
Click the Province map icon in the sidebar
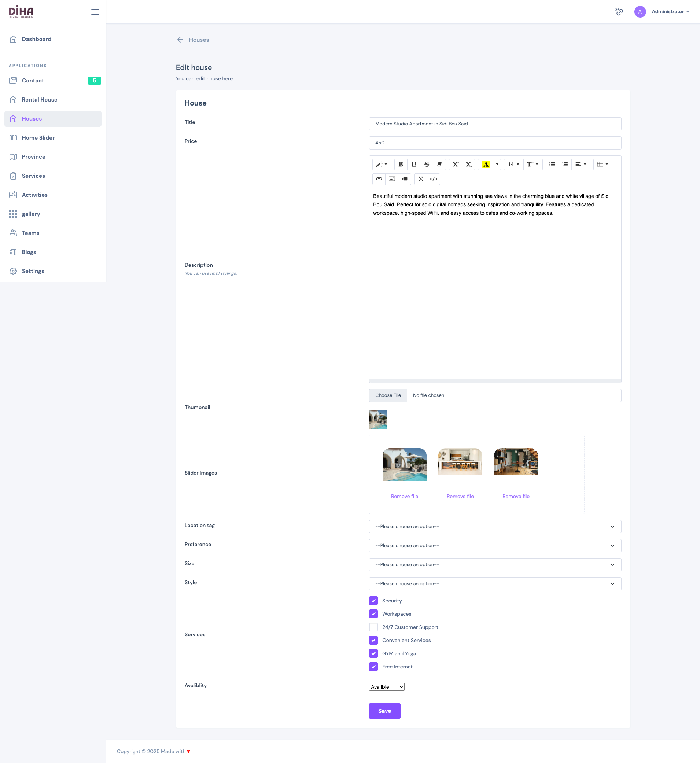click(x=13, y=157)
